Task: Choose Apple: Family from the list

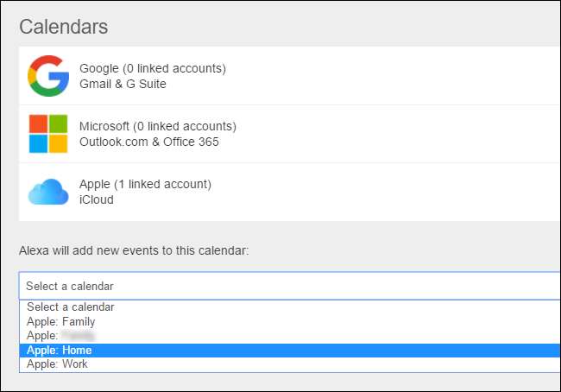Action: click(x=60, y=321)
